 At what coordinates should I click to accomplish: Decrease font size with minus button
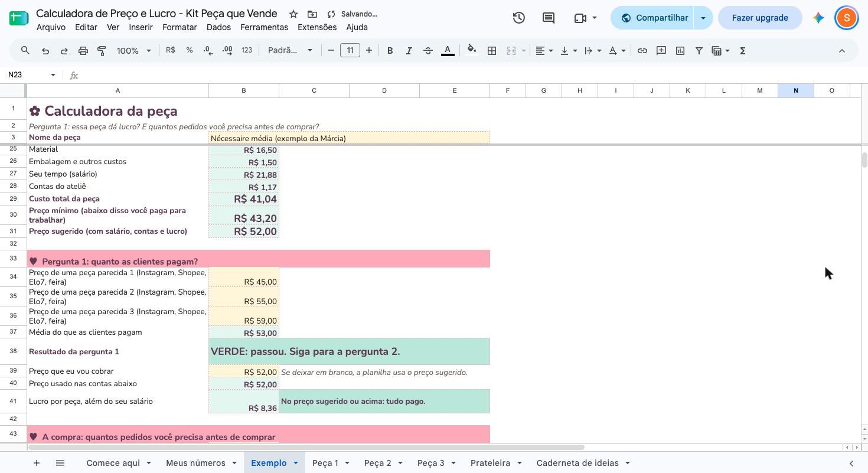[x=331, y=51]
